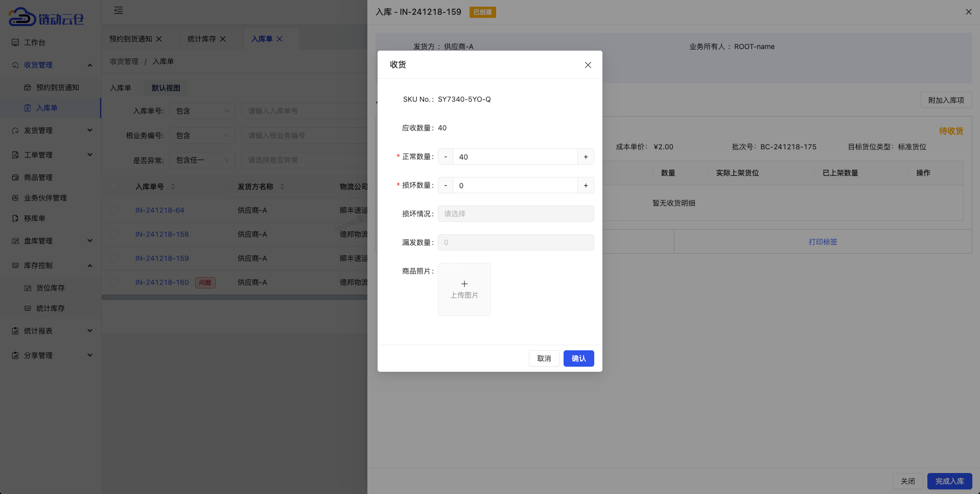Image resolution: width=980 pixels, height=494 pixels.
Task: Click the 取消 button
Action: click(544, 358)
